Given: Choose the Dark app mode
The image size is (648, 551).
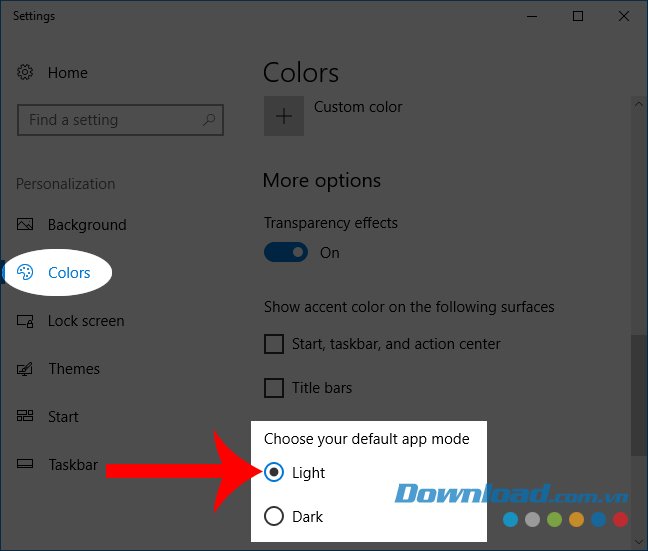Looking at the screenshot, I should point(274,516).
